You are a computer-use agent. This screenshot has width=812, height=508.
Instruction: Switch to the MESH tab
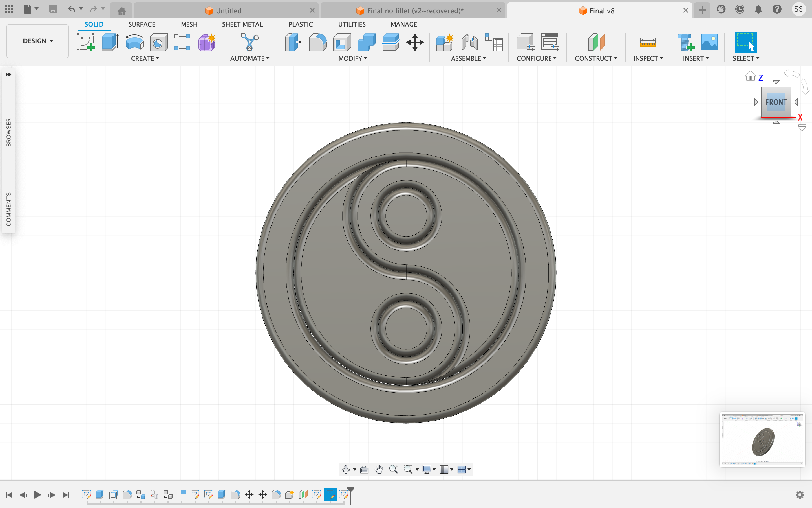pyautogui.click(x=189, y=24)
